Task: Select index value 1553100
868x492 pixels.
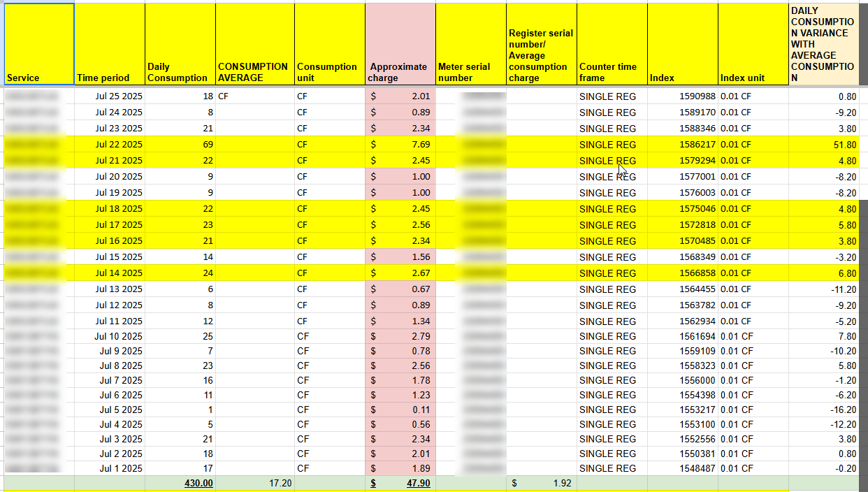Action: coord(683,424)
